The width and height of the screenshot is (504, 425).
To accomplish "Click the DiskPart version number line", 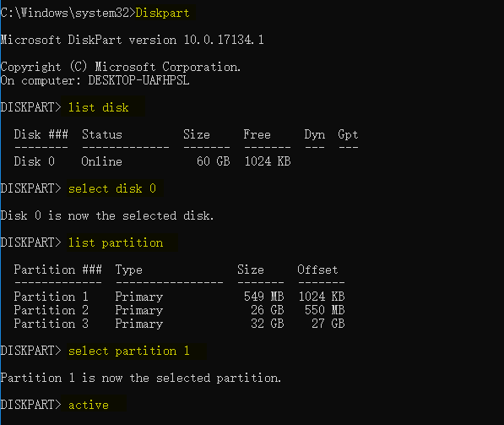I will 132,40.
